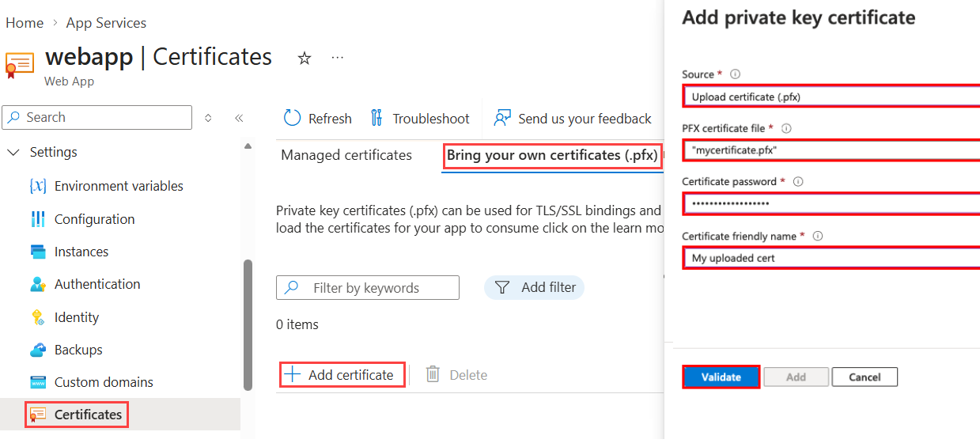
Task: Click the sidebar scroll up arrow
Action: 248,146
